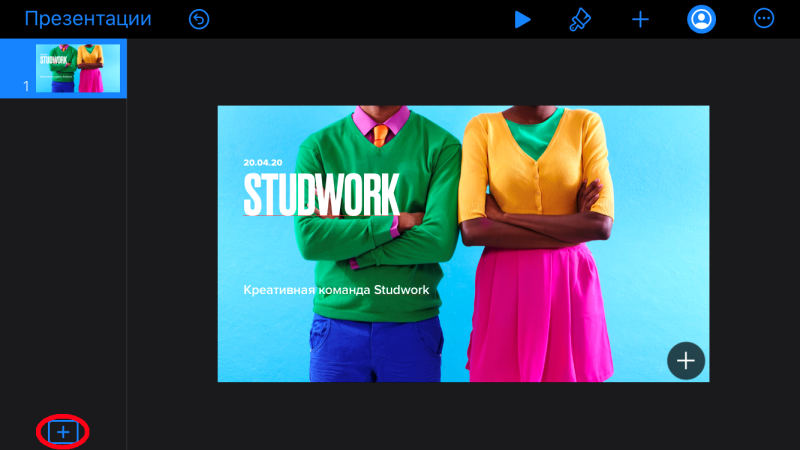Tap the round plus button on slide image
800x450 pixels.
click(686, 361)
